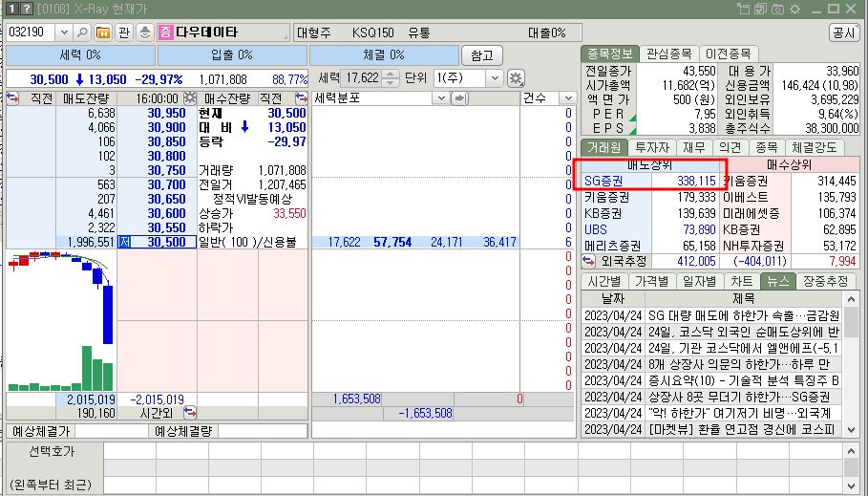This screenshot has height=496, width=868.
Task: Click swap icon beside 외국추정
Action: pyautogui.click(x=589, y=261)
